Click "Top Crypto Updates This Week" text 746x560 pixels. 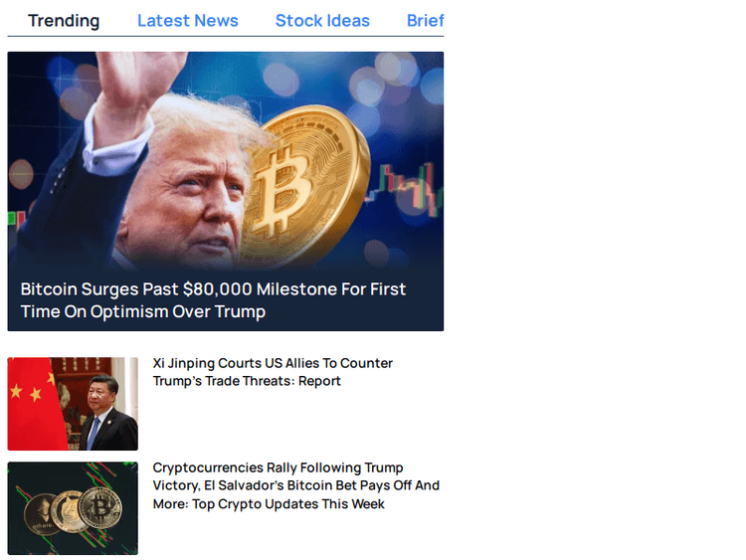click(x=288, y=504)
